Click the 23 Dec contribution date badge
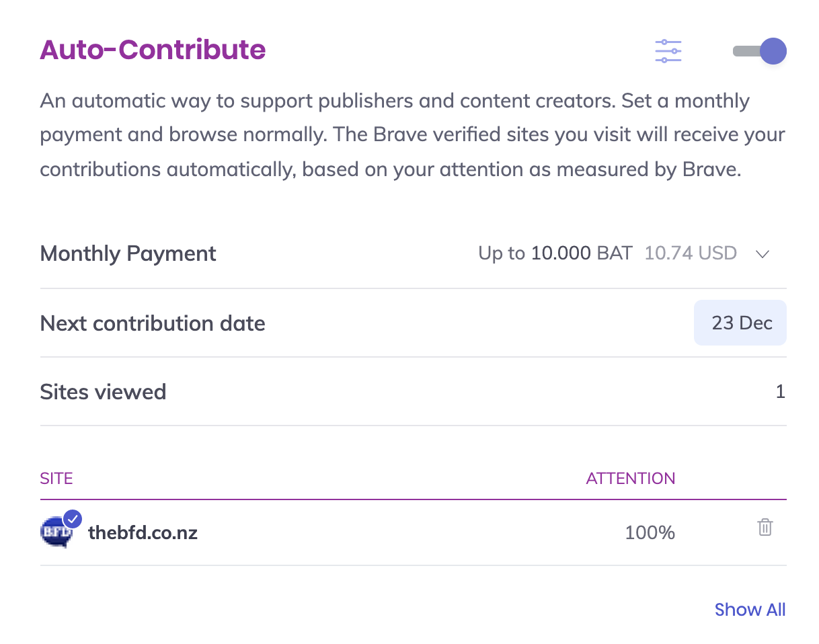The height and width of the screenshot is (644, 819). pos(740,323)
